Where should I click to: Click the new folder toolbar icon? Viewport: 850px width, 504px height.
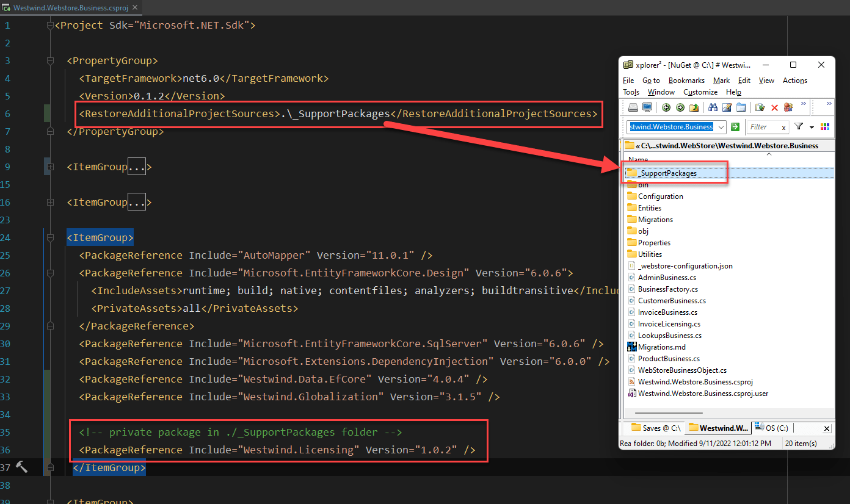(741, 108)
